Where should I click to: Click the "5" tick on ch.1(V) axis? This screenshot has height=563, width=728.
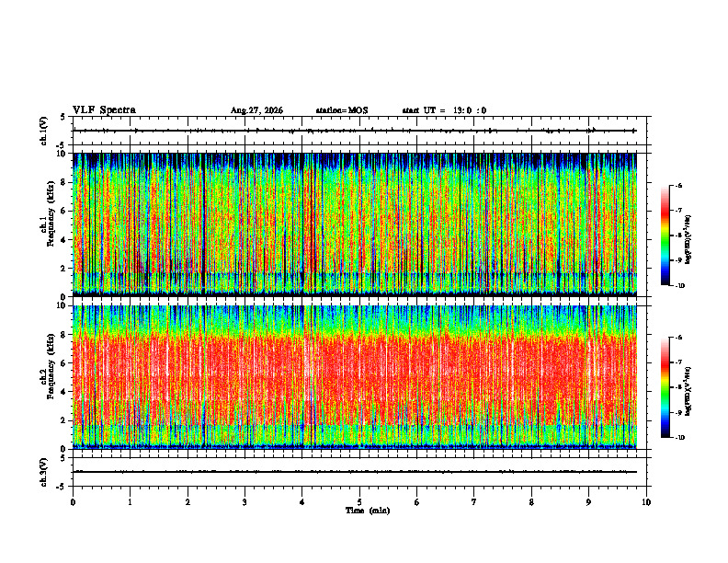pyautogui.click(x=63, y=117)
